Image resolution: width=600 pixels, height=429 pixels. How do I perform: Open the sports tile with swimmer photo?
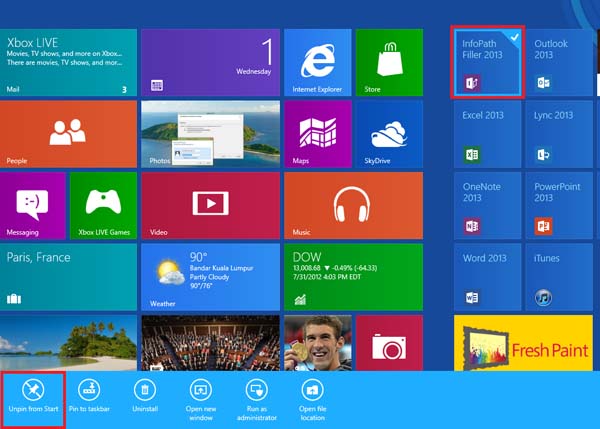318,343
